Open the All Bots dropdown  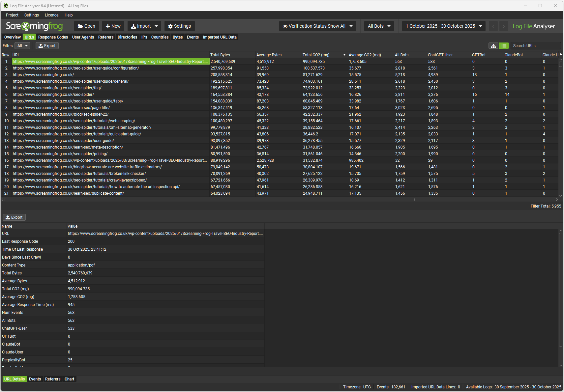pyautogui.click(x=379, y=26)
